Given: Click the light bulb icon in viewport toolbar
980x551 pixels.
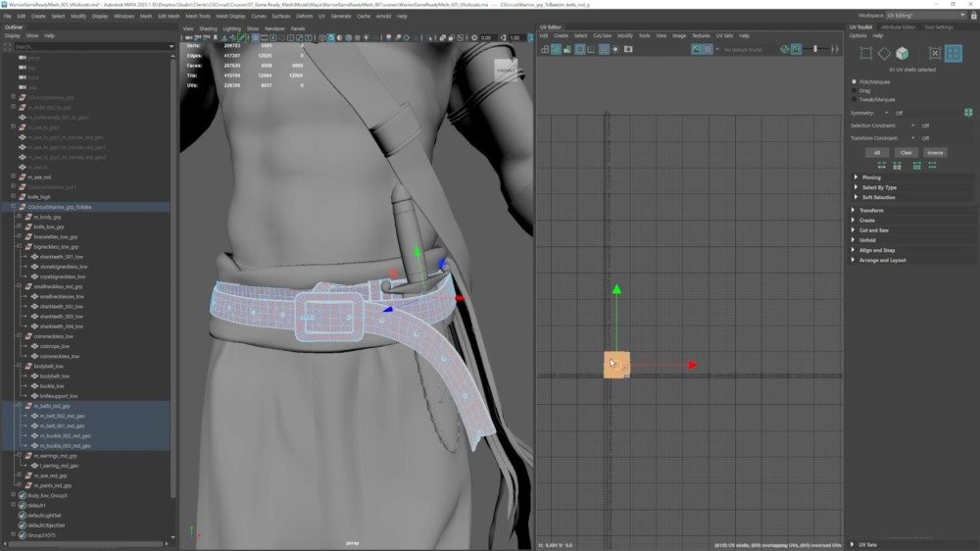Looking at the screenshot, I should pyautogui.click(x=367, y=37).
